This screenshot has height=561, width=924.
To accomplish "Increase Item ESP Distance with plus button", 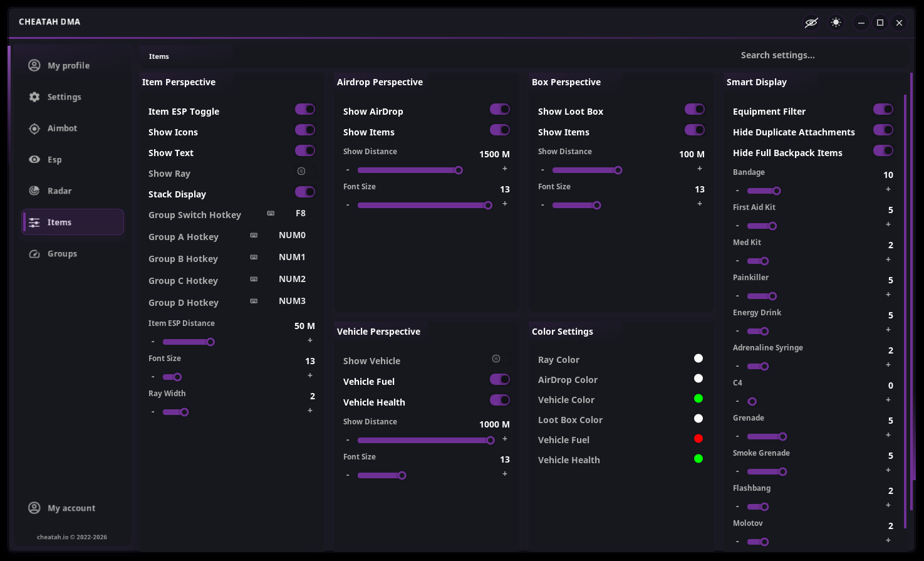I will [310, 340].
